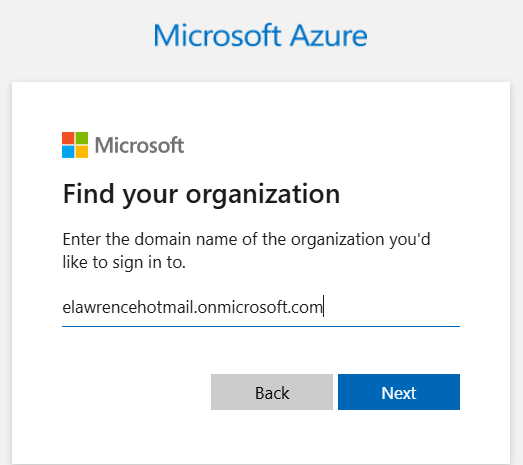Click the Microsoft four-square logo icon
The image size is (523, 465).
point(75,145)
